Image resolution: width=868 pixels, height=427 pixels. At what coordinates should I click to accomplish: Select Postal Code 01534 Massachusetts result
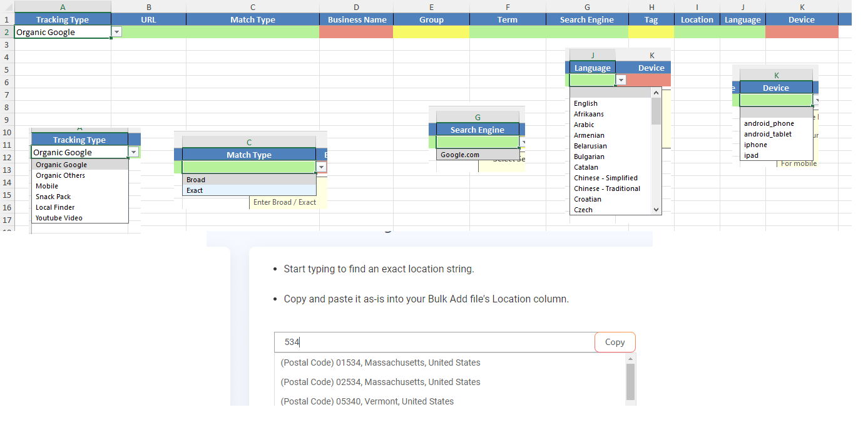tap(380, 363)
